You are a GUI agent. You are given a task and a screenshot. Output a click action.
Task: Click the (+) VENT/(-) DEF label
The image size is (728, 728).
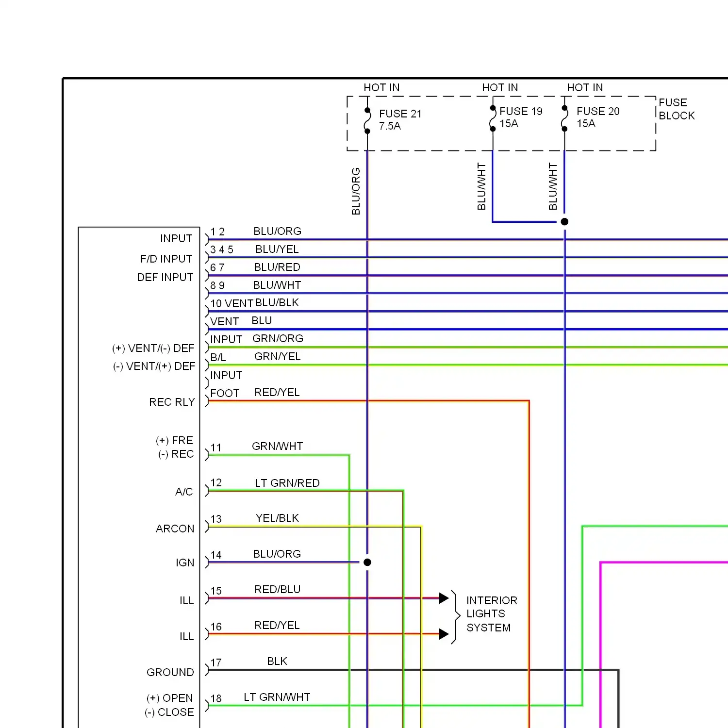153,348
